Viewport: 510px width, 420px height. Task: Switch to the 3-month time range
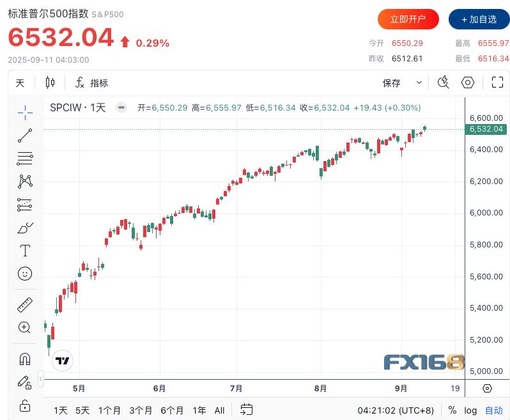click(141, 410)
